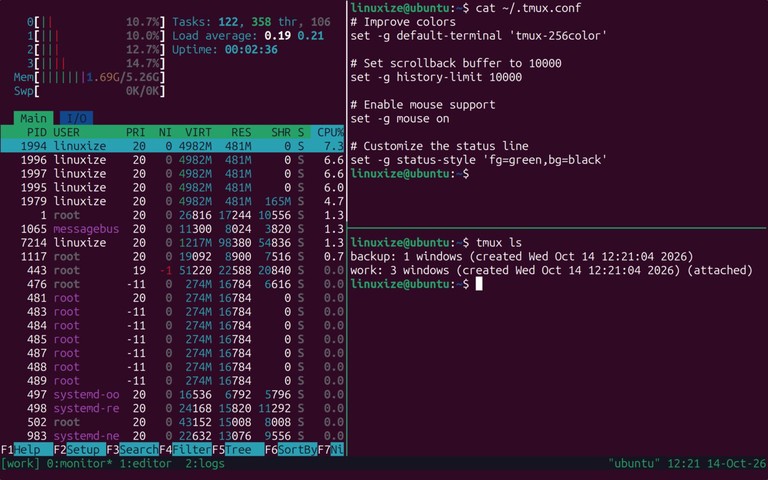This screenshot has height=480, width=768.
Task: Select process row with PID 1997
Action: [172, 173]
